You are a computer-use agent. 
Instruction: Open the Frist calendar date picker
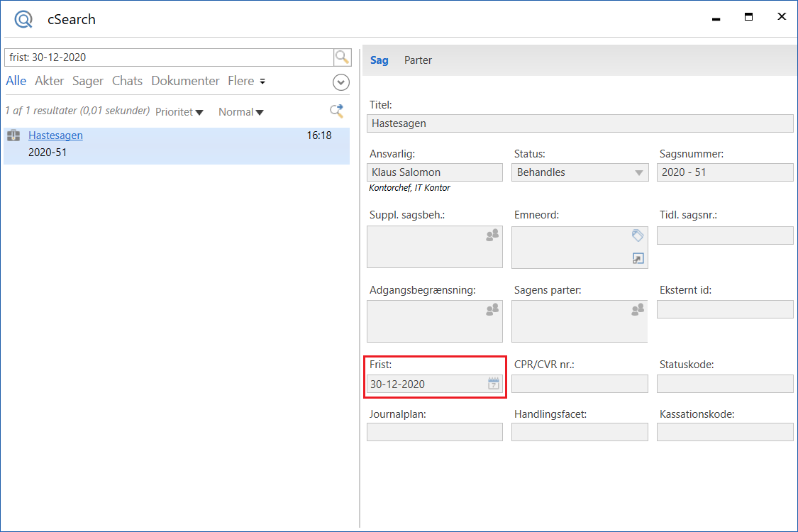(x=494, y=384)
